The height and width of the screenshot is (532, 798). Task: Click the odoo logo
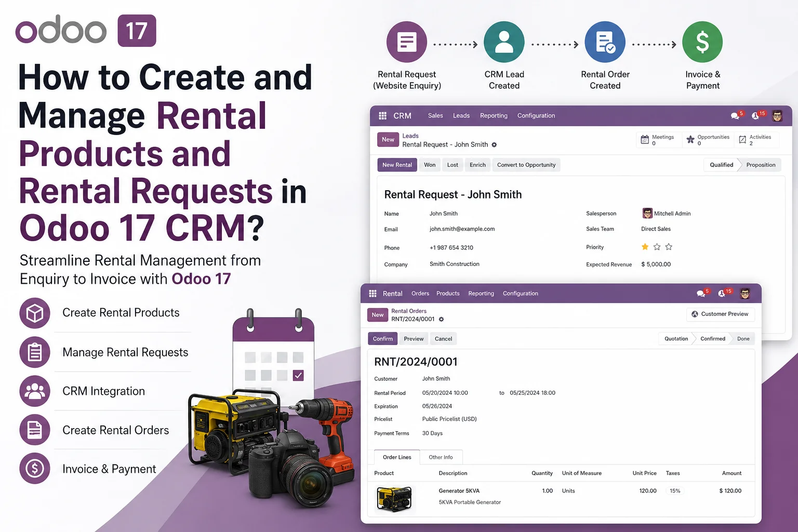coord(61,30)
